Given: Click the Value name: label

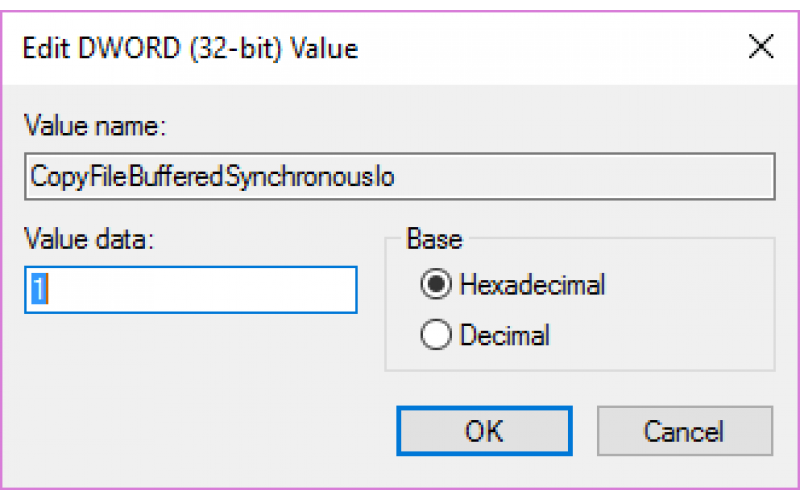Looking at the screenshot, I should click(x=95, y=126).
